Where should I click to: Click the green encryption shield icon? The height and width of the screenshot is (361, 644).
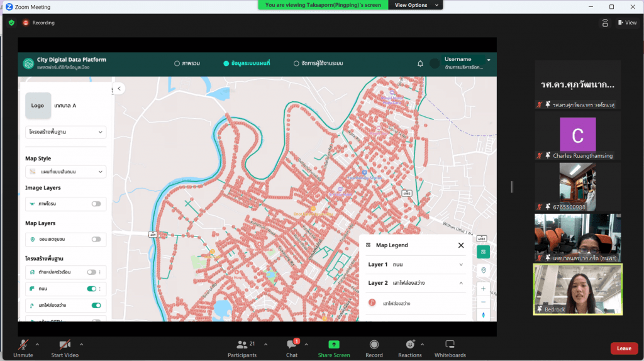pos(11,23)
